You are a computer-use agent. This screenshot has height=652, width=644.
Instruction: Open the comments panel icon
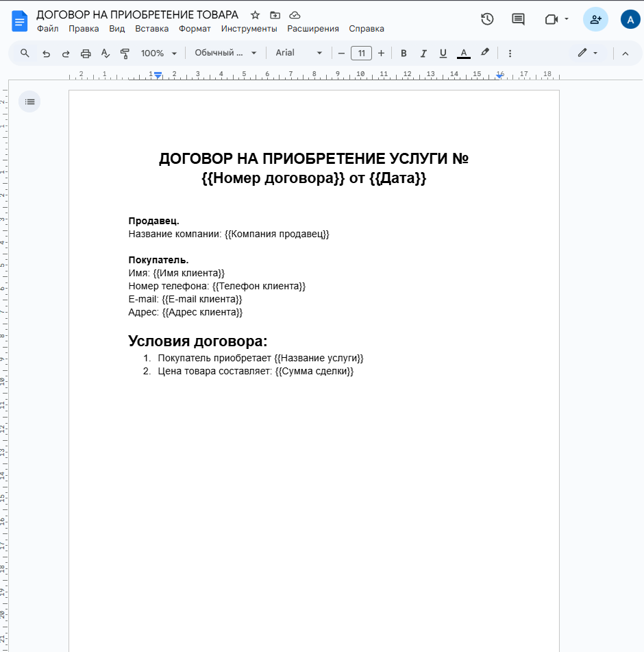pyautogui.click(x=519, y=19)
